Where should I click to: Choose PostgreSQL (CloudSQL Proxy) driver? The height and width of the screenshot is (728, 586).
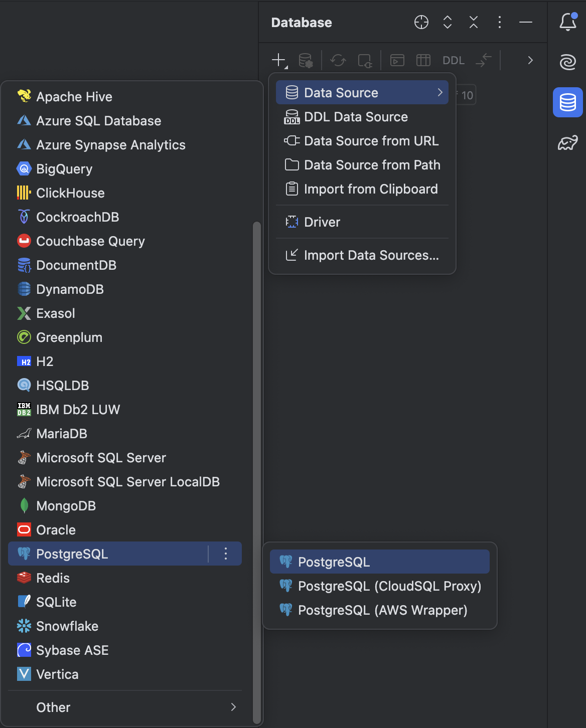pyautogui.click(x=380, y=586)
